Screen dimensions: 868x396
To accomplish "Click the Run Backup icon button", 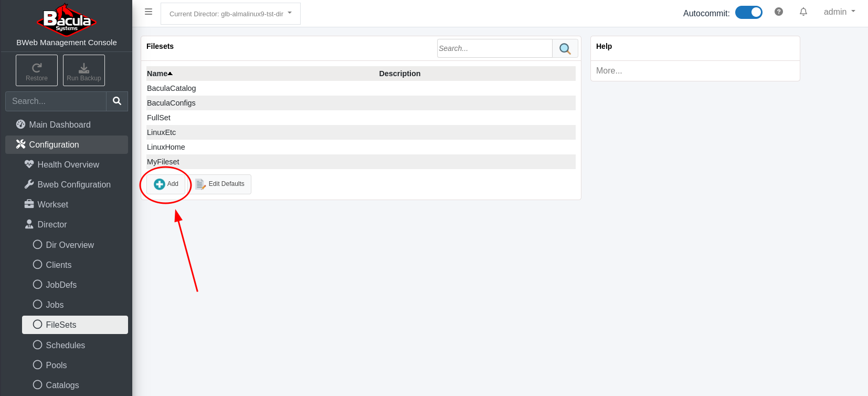I will click(x=84, y=70).
